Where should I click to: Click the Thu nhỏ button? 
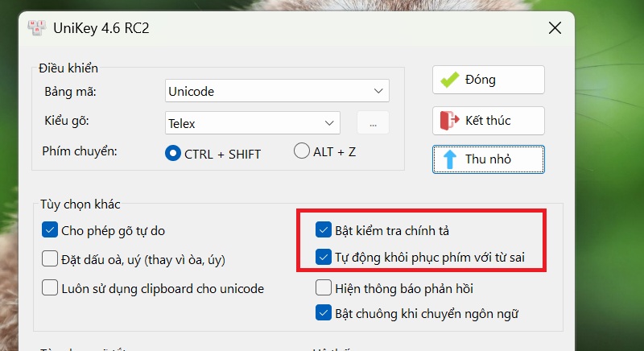(x=489, y=159)
